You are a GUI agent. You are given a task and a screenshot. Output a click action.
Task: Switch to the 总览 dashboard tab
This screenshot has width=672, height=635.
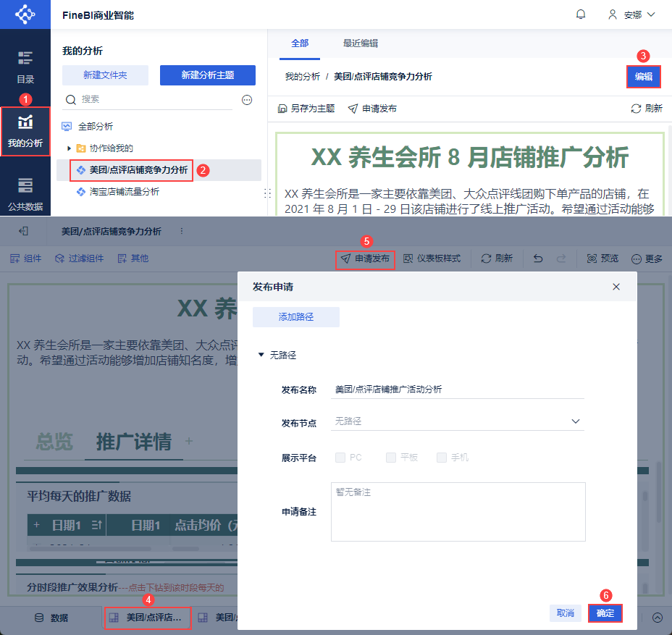54,442
